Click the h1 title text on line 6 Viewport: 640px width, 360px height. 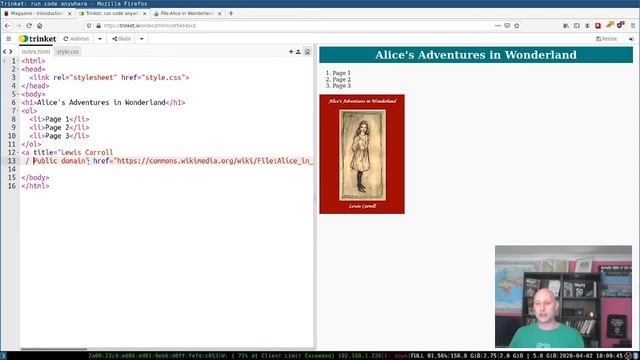click(x=101, y=102)
